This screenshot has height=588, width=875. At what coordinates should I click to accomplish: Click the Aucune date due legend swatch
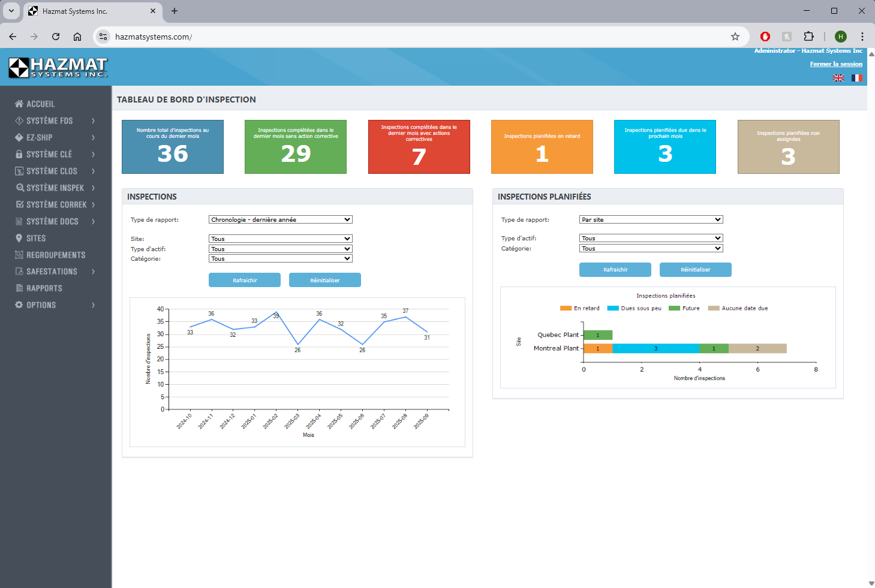tap(714, 308)
